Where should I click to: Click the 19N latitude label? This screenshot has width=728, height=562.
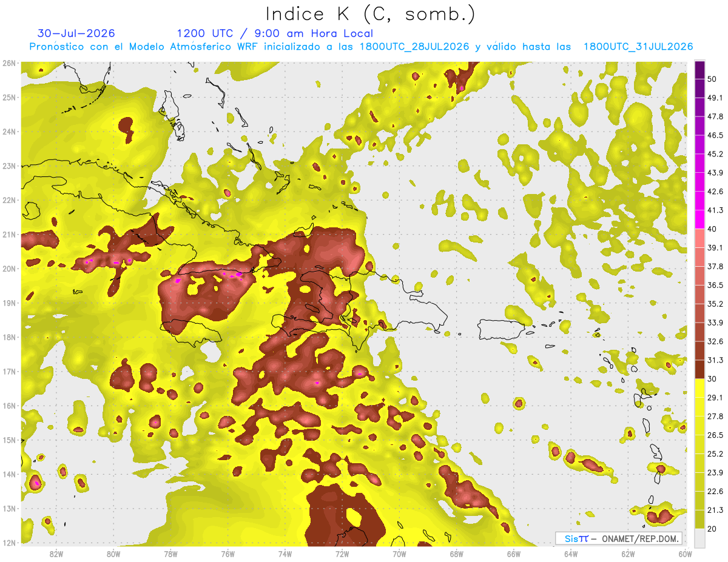tap(9, 303)
